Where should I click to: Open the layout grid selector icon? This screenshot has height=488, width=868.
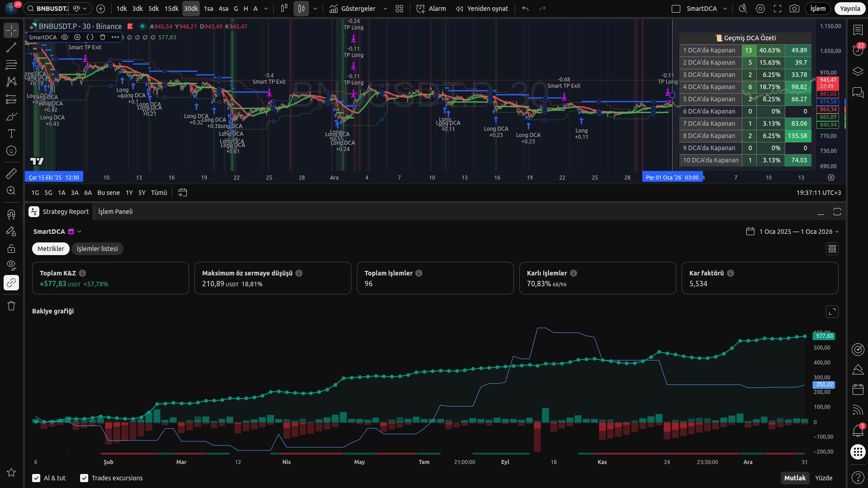coord(399,9)
